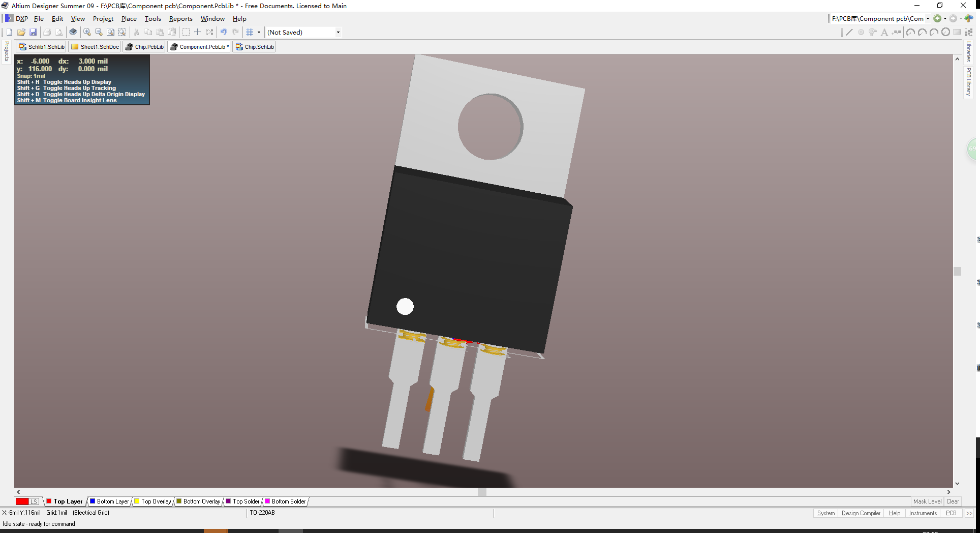The height and width of the screenshot is (533, 980).
Task: Copy the selection with the toolbar icon
Action: 148,32
